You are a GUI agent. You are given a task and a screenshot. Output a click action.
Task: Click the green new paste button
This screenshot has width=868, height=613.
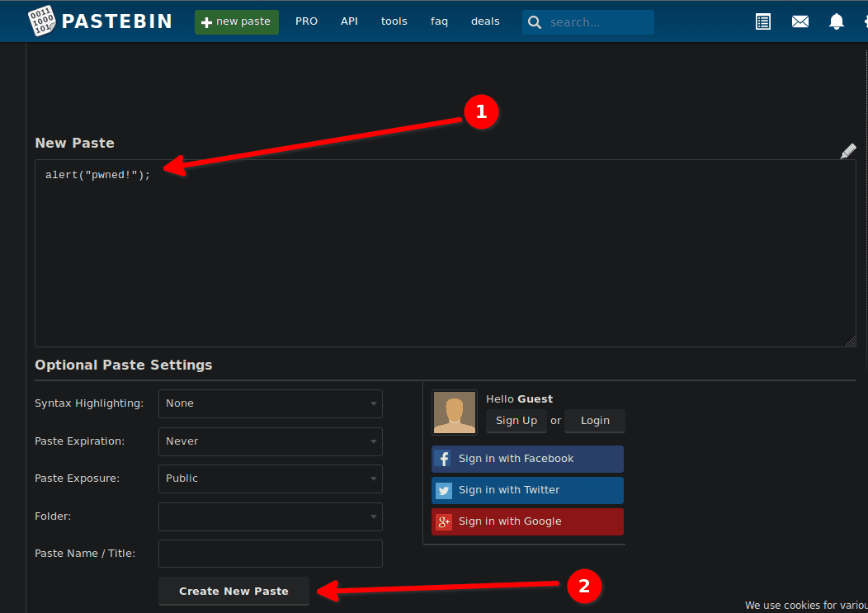tap(236, 22)
